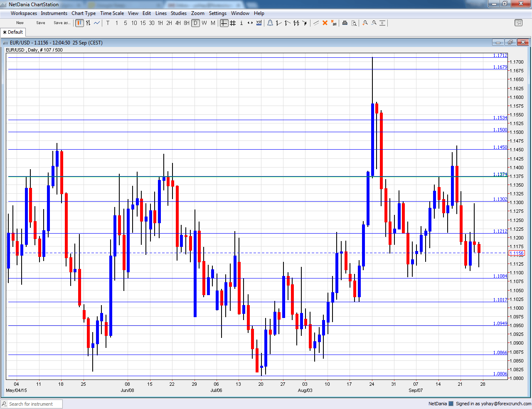Viewport: 532px width, 409px height.
Task: Click the blue connection status square
Action: click(451, 404)
